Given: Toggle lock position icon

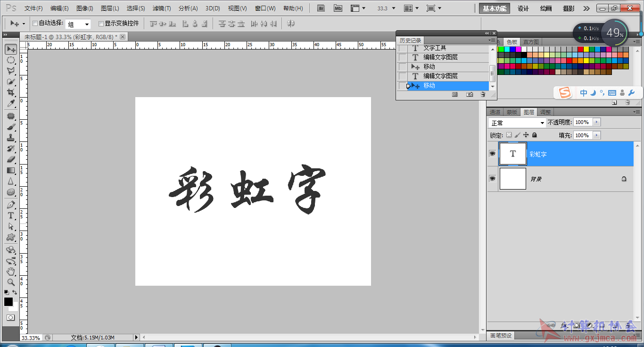Looking at the screenshot, I should (526, 135).
